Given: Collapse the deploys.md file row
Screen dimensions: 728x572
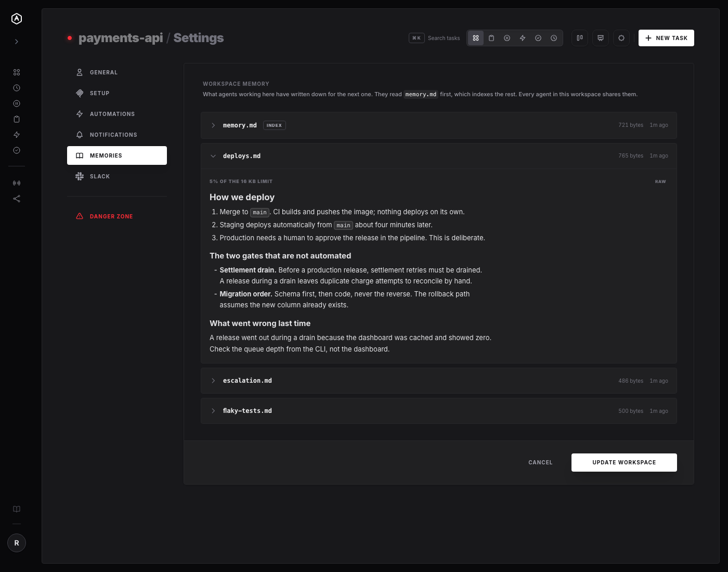Looking at the screenshot, I should [x=439, y=156].
